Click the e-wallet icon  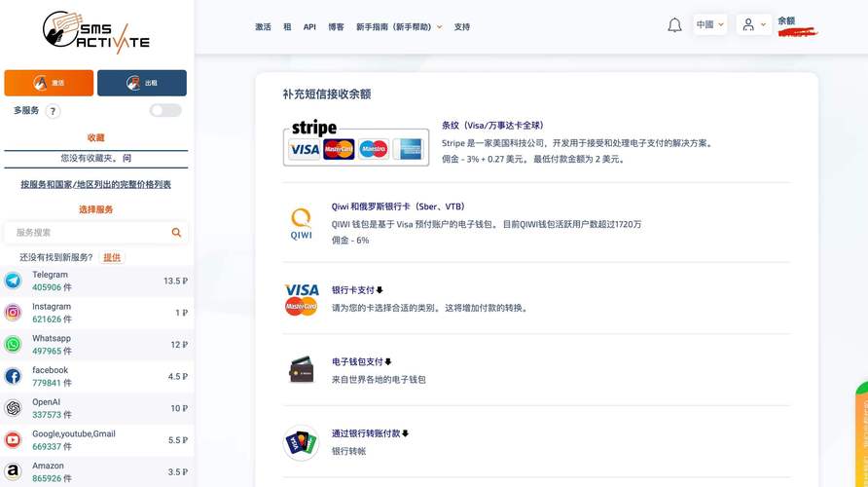click(x=301, y=369)
